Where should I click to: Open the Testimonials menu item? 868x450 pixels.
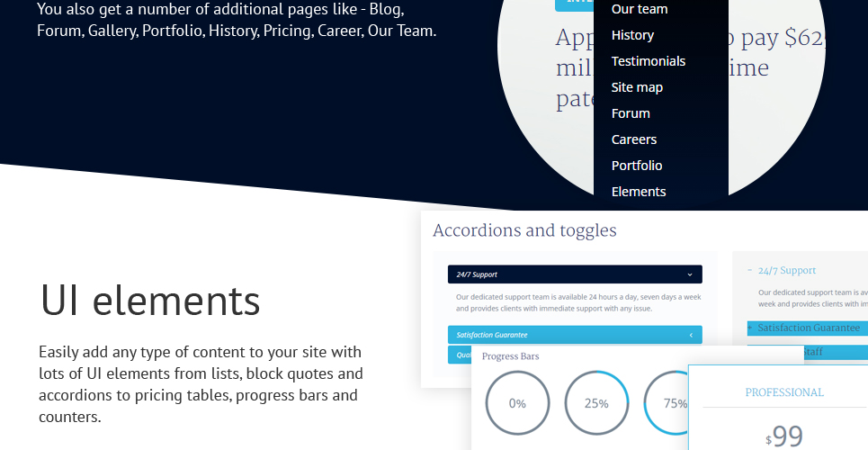tap(648, 61)
